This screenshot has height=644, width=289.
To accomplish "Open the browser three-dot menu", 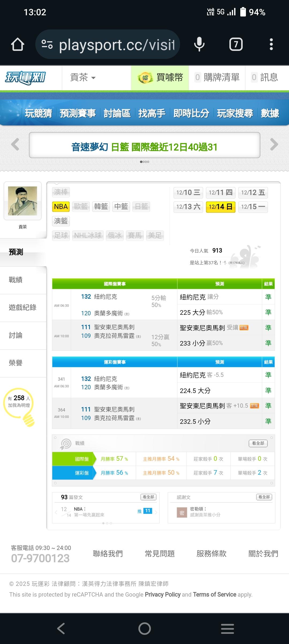I will (271, 44).
